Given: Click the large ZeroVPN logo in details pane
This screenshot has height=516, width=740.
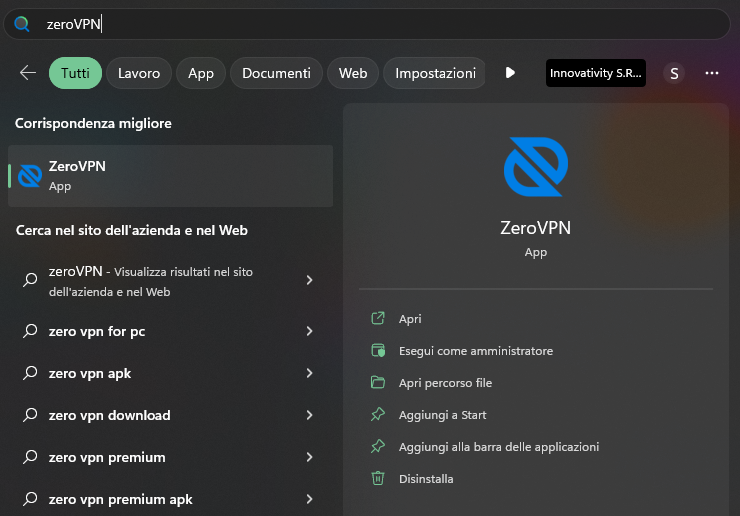Looking at the screenshot, I should click(x=536, y=167).
